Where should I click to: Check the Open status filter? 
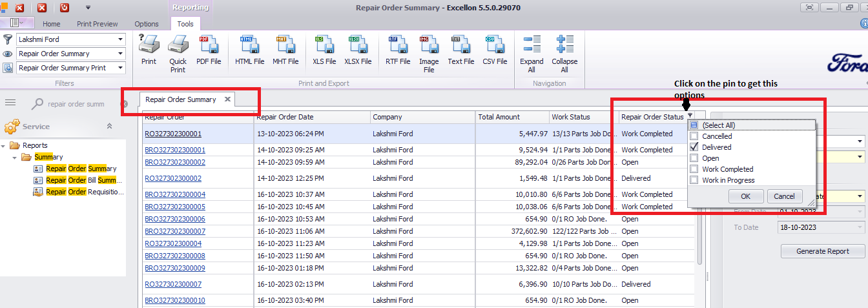(694, 158)
